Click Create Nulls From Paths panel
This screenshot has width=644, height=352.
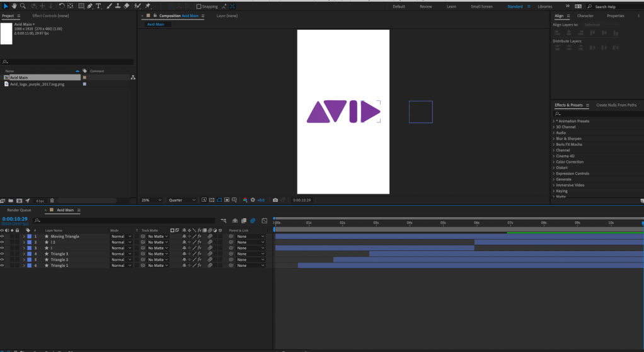coord(616,105)
